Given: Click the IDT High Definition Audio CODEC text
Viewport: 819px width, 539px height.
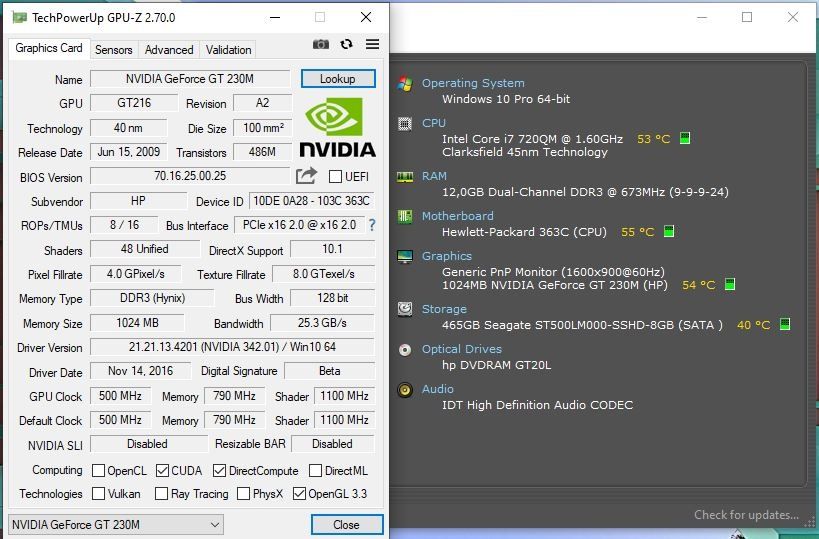Looking at the screenshot, I should 537,405.
